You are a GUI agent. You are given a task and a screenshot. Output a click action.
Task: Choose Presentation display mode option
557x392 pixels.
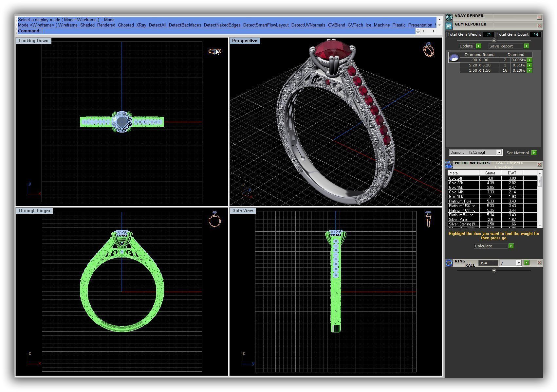pyautogui.click(x=420, y=25)
